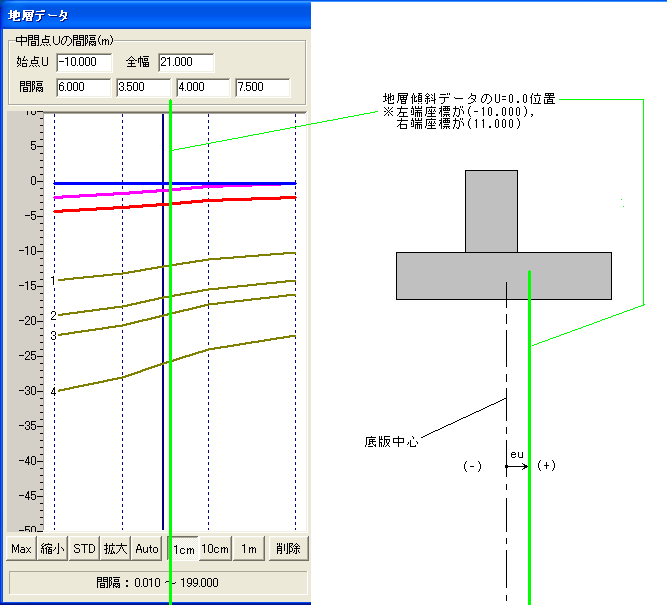Toggle the 1m step button
667x605 pixels.
point(249,548)
